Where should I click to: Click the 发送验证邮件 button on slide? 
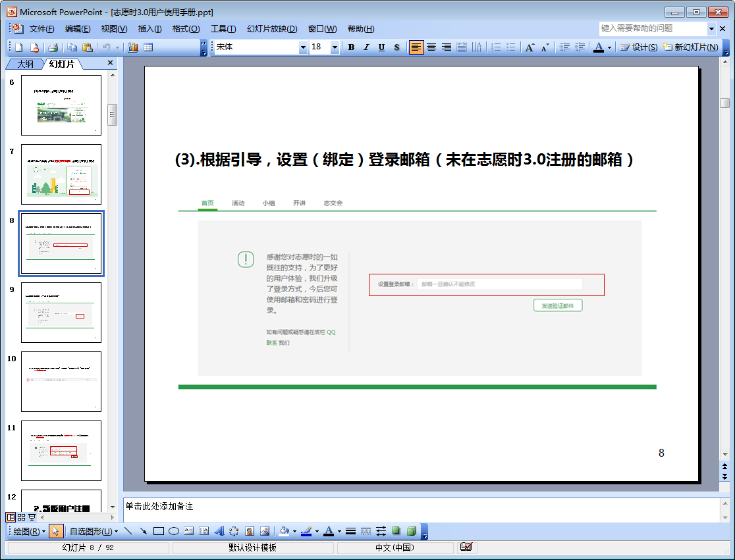tap(558, 305)
